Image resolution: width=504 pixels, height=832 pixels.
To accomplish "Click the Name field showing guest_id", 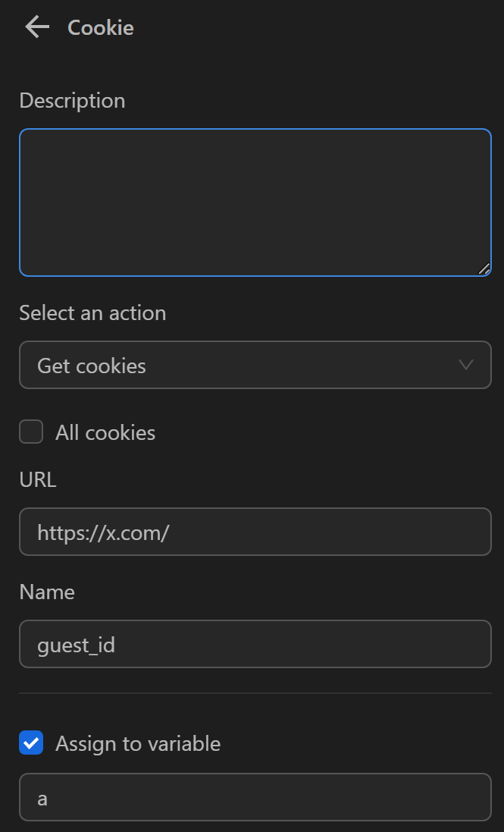I will coord(255,644).
